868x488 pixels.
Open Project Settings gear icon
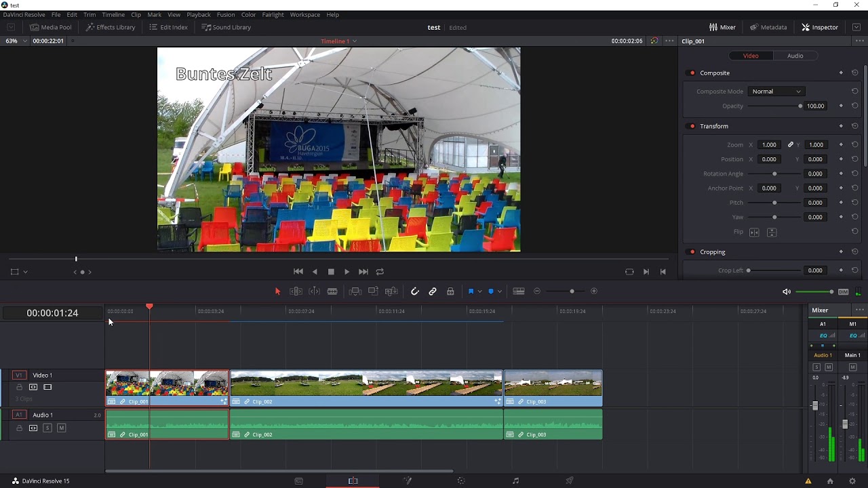(852, 481)
